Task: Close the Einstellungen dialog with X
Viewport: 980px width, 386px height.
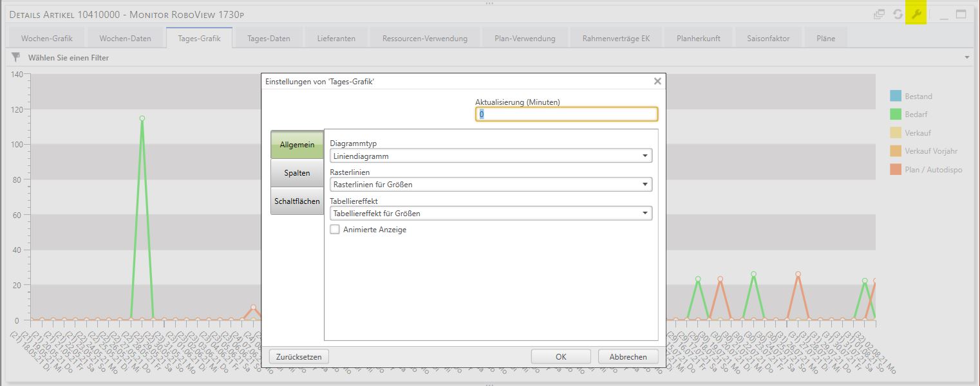Action: (x=657, y=82)
